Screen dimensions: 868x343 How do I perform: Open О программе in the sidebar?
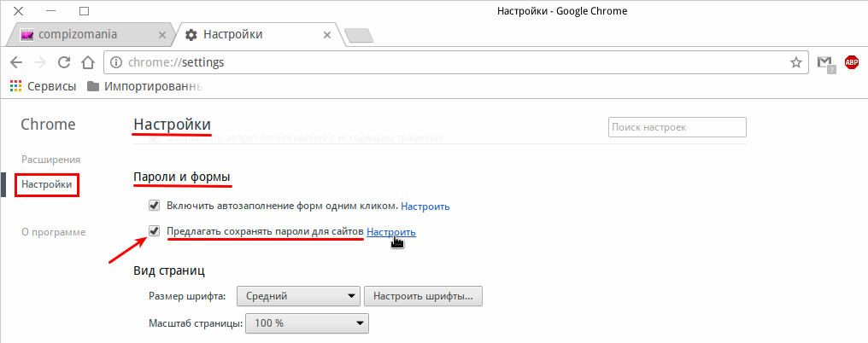[x=54, y=232]
